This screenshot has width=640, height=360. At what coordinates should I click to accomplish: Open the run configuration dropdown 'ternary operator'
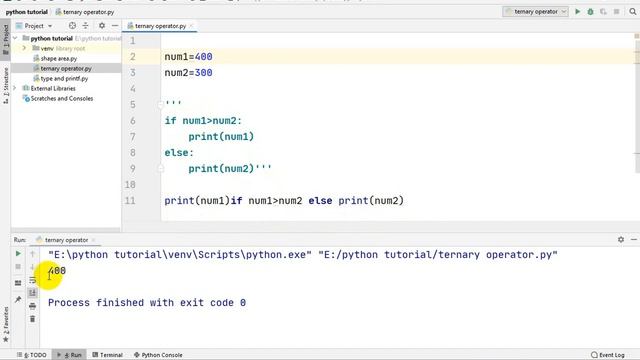(535, 12)
